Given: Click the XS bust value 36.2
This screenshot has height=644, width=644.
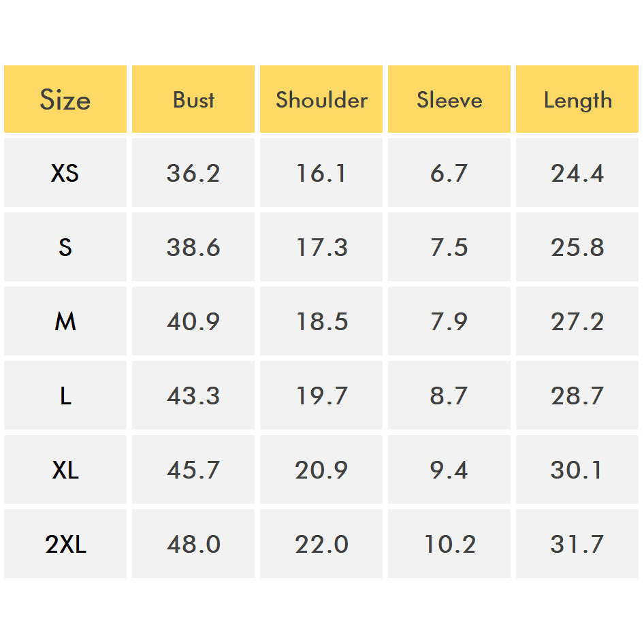Looking at the screenshot, I should click(x=193, y=174).
